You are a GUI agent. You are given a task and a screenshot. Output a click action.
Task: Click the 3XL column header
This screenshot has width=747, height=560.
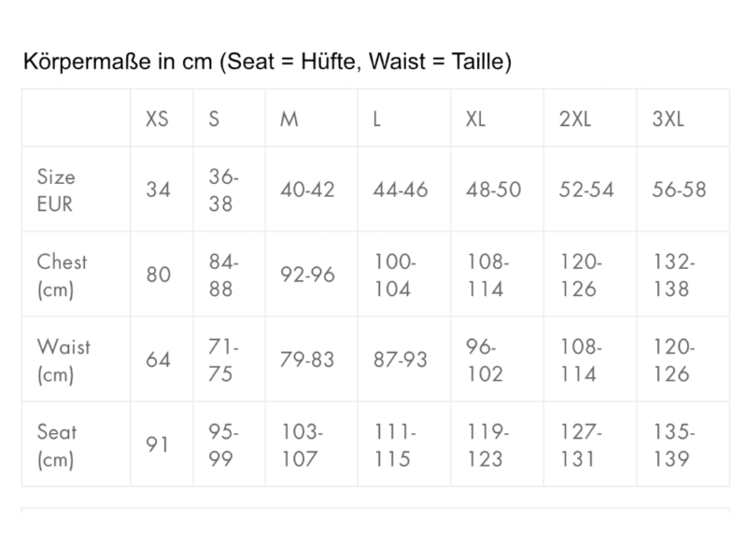point(669,120)
